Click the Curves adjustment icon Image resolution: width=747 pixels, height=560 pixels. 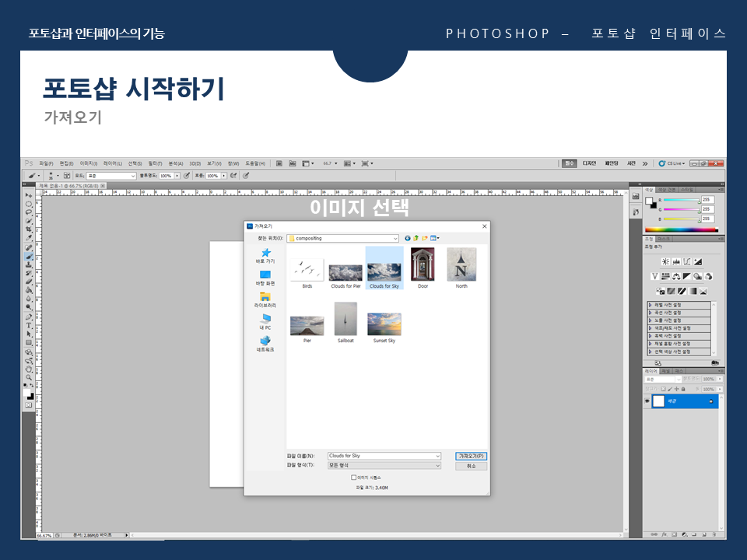click(687, 261)
